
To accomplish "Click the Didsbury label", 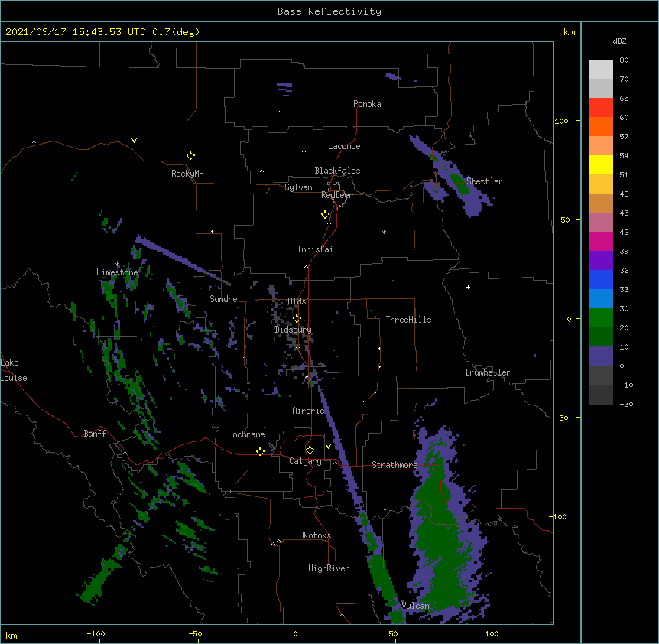I will 293,330.
